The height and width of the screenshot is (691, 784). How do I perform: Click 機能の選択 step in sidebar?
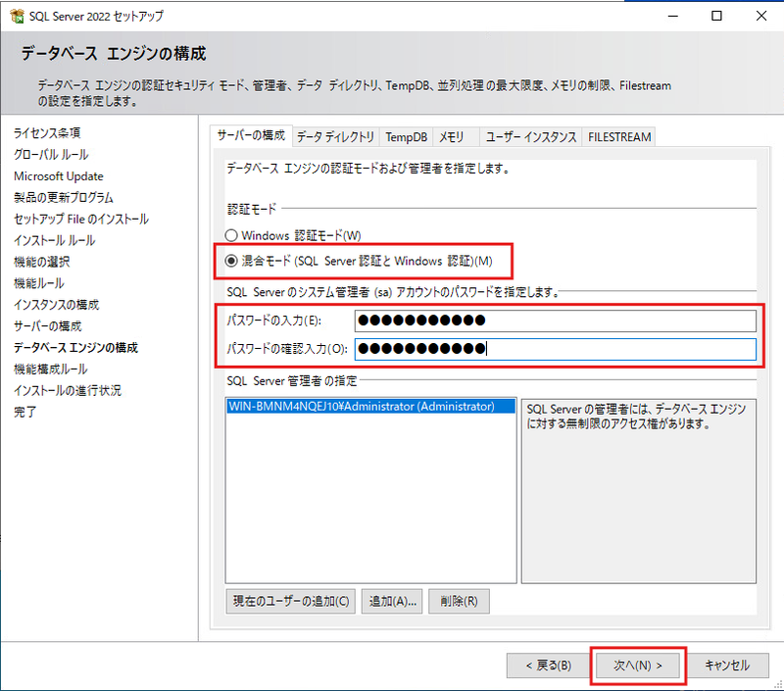coord(41,262)
